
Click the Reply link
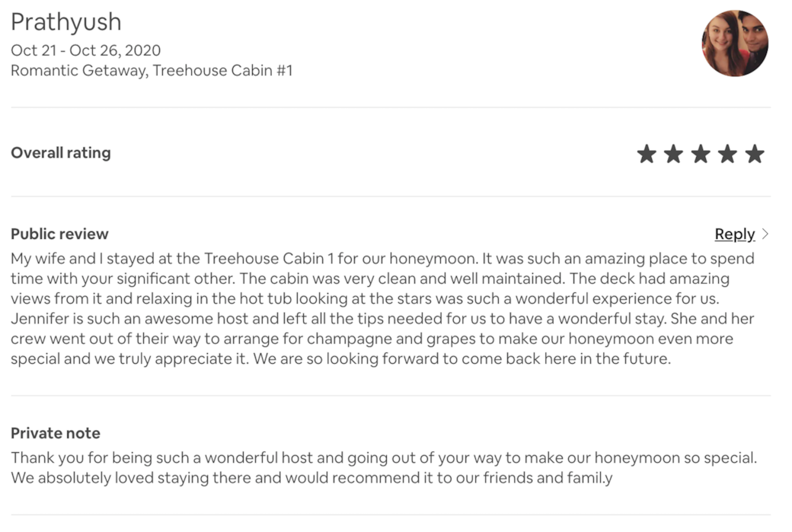click(734, 234)
